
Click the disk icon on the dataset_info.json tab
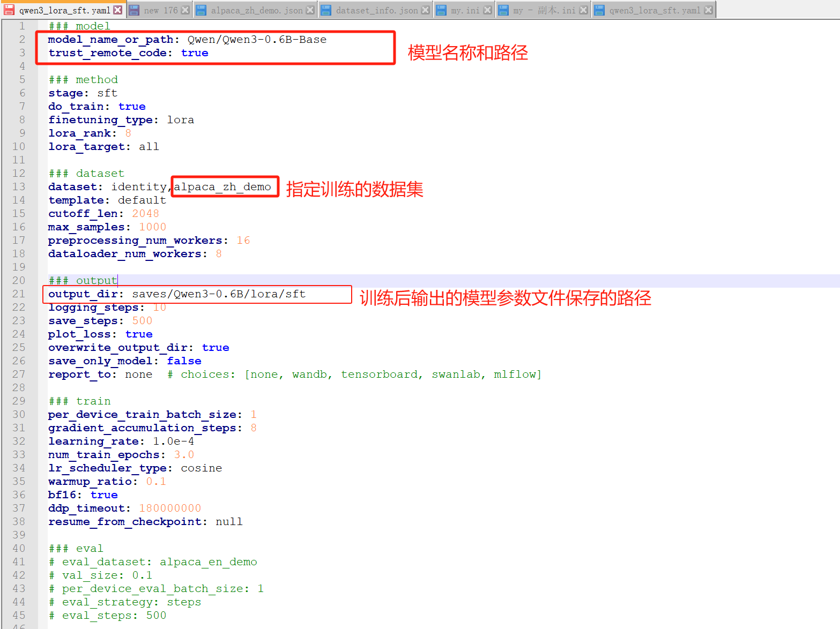326,10
